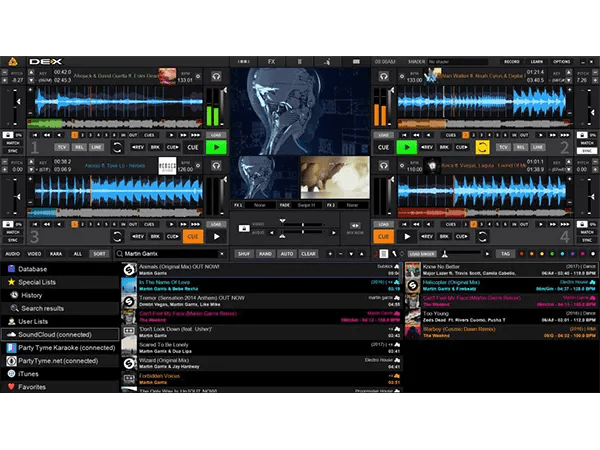Image resolution: width=600 pixels, height=450 pixels.
Task: Click the MIX NOW arrows icon
Action: point(355,226)
